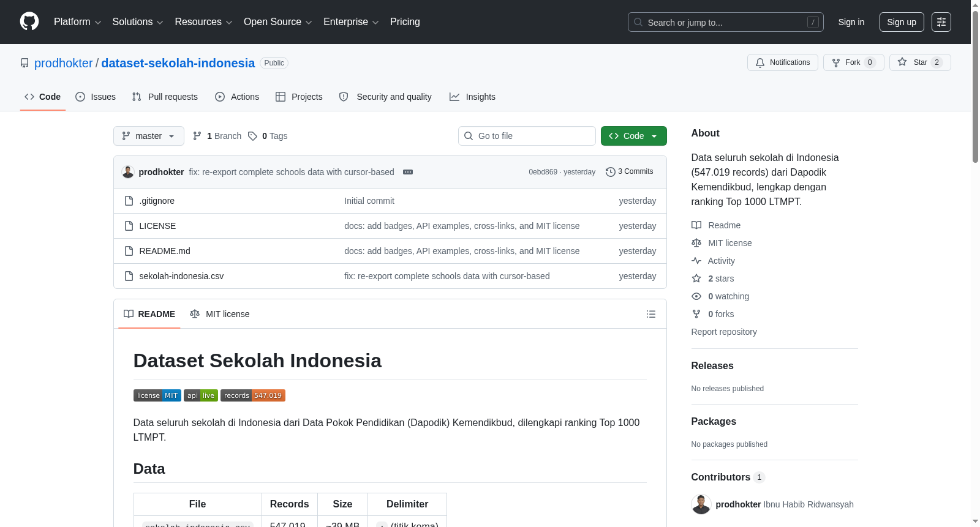Open GitHub homepage via Octocat logo
This screenshot has height=527, width=980.
point(29,21)
